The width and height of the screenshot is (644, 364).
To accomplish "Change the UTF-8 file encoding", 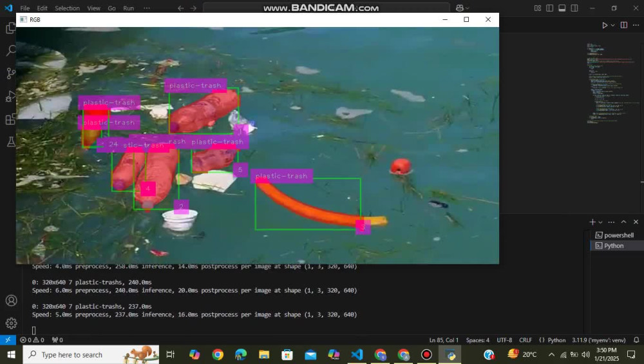I will point(504,340).
